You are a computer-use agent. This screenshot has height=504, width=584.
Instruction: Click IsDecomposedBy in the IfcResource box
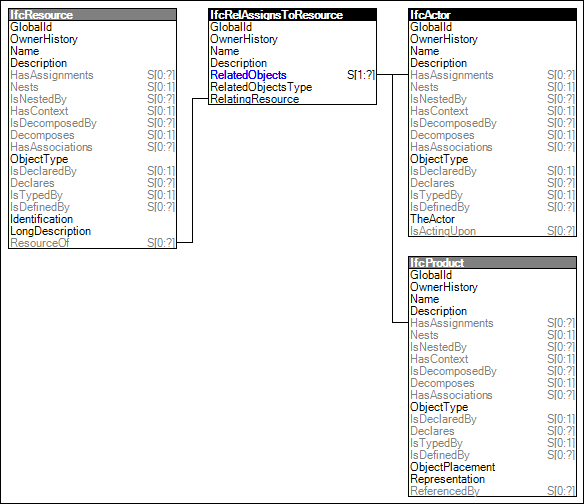pyautogui.click(x=53, y=123)
